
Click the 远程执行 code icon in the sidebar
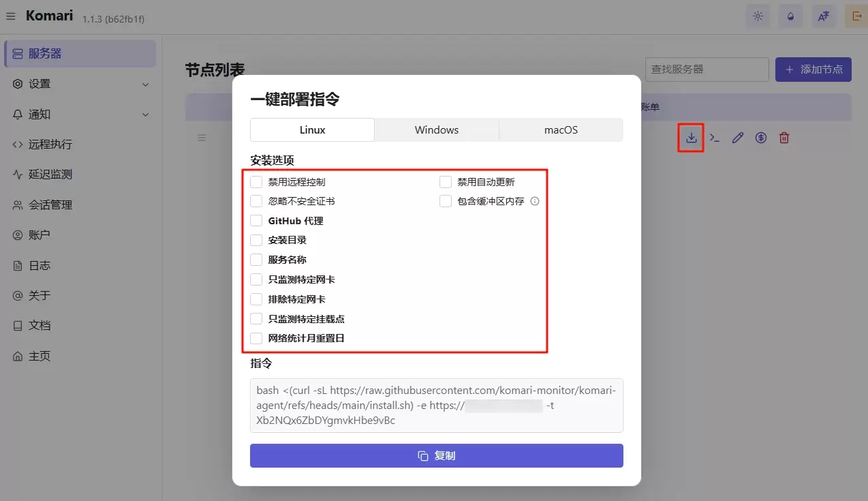tap(18, 145)
